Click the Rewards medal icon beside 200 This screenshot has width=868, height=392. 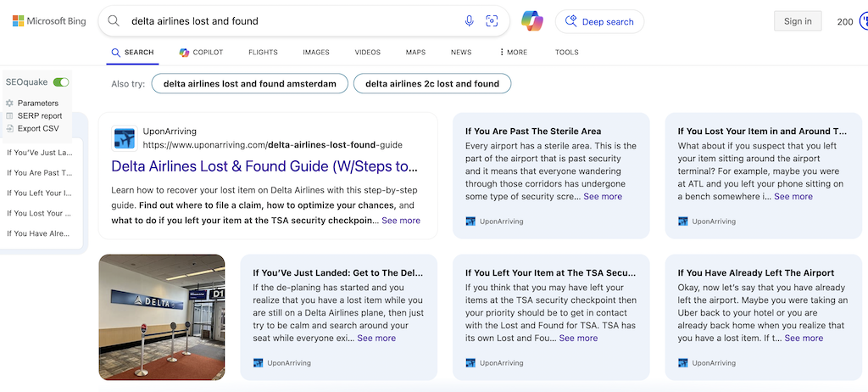[x=863, y=21]
